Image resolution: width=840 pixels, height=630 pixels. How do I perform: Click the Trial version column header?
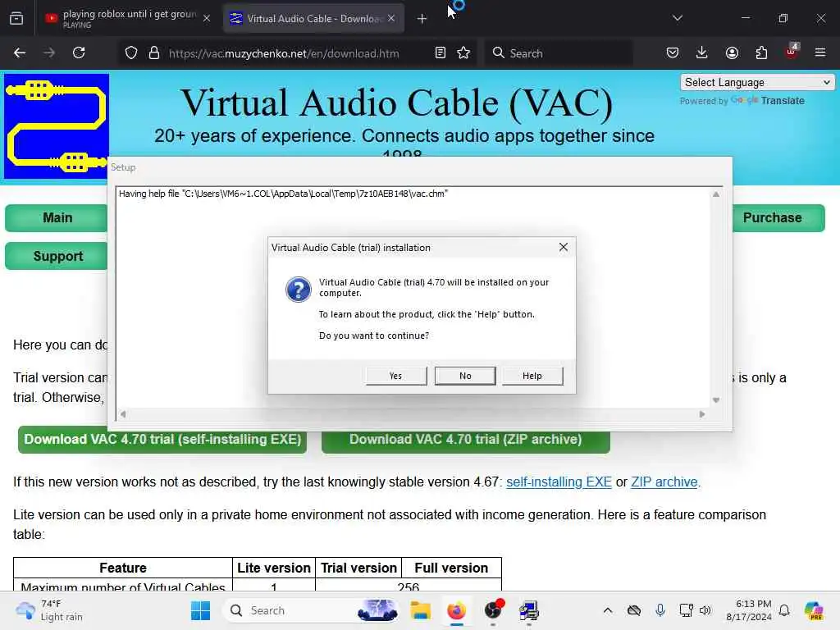358,568
